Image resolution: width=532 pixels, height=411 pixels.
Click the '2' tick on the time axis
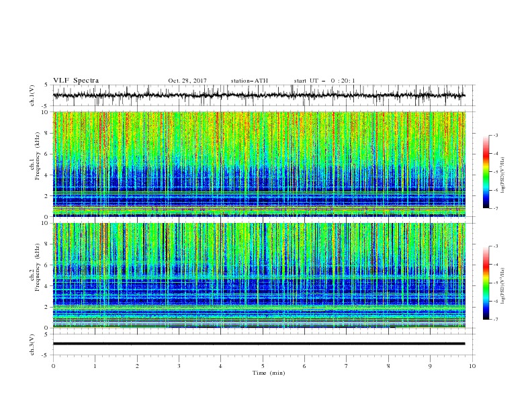pos(137,366)
